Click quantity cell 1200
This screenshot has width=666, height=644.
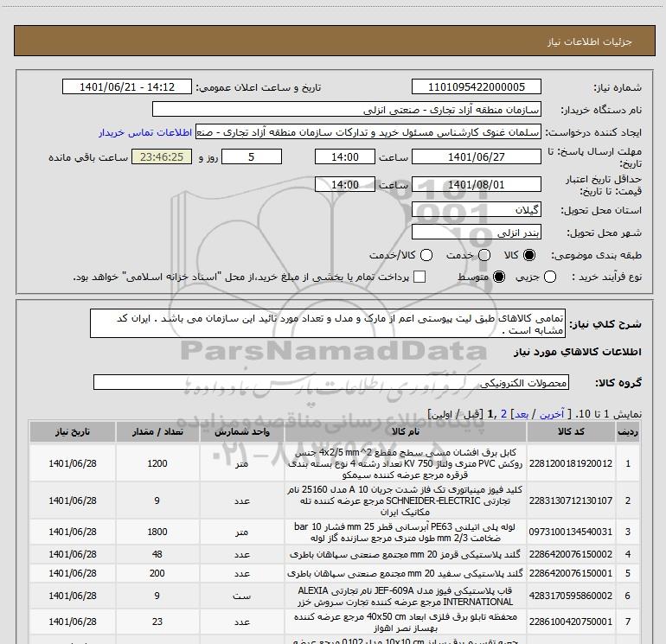157,463
